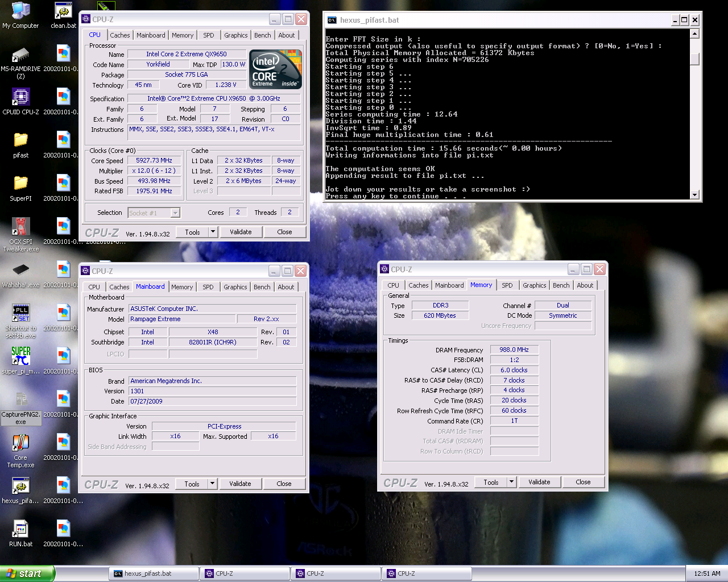
Task: Click Manufacturer value ASUSTeK Computer INC.
Action: 213,309
